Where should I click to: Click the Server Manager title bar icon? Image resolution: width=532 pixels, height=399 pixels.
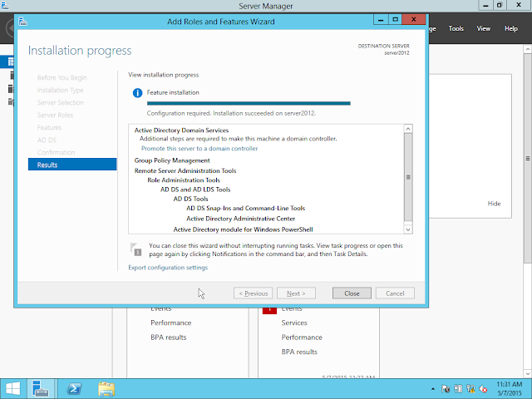pyautogui.click(x=5, y=6)
